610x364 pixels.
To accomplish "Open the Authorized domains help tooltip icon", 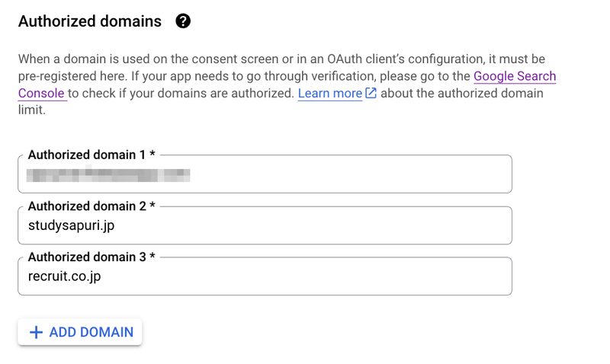I will 183,21.
